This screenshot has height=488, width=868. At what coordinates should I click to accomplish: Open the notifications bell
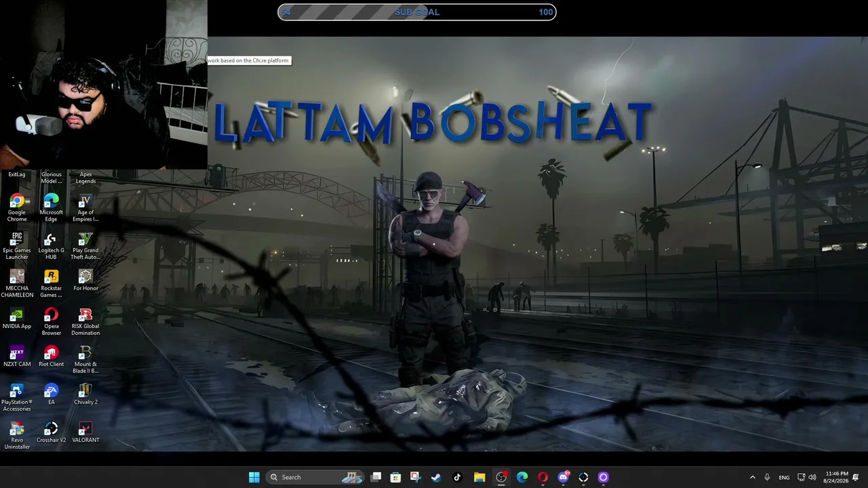coord(856,477)
